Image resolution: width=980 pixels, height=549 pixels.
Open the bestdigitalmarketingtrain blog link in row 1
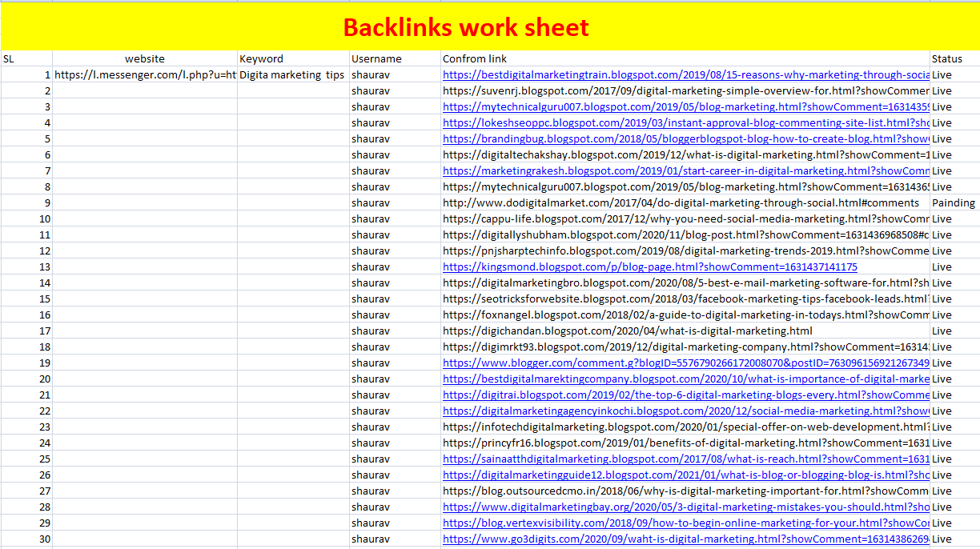tap(685, 74)
